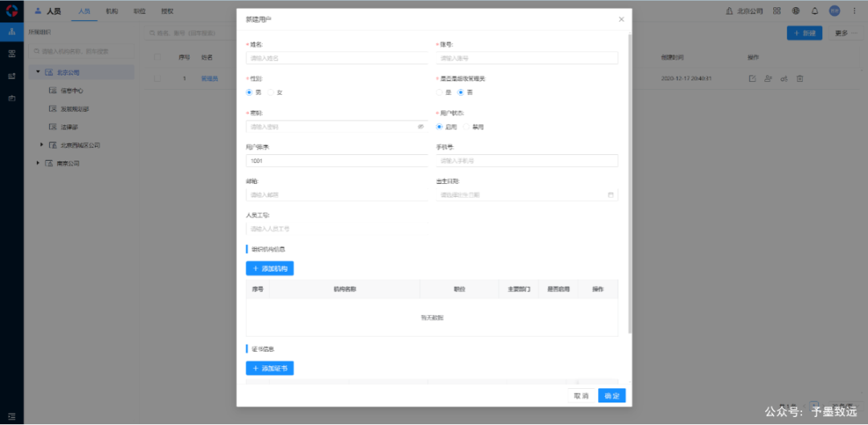
Task: Click the 确定 button
Action: click(x=612, y=395)
